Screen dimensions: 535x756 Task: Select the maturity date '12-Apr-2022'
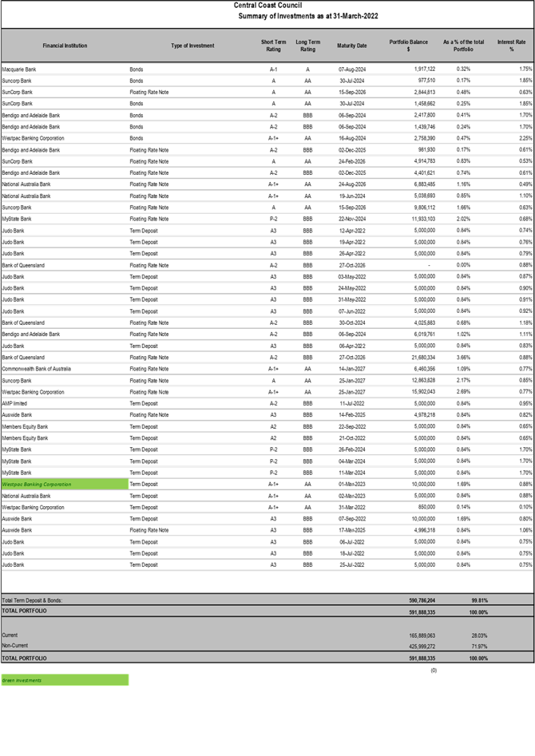(352, 231)
